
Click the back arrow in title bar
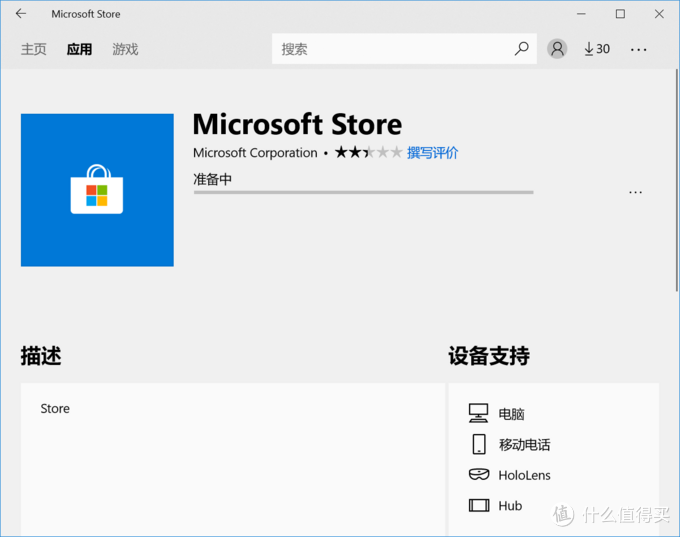[x=20, y=14]
